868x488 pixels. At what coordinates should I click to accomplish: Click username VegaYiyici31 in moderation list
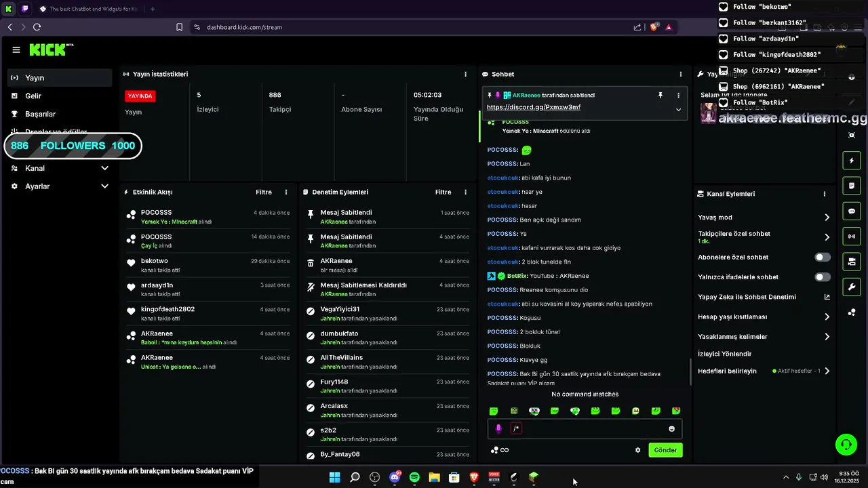(340, 309)
